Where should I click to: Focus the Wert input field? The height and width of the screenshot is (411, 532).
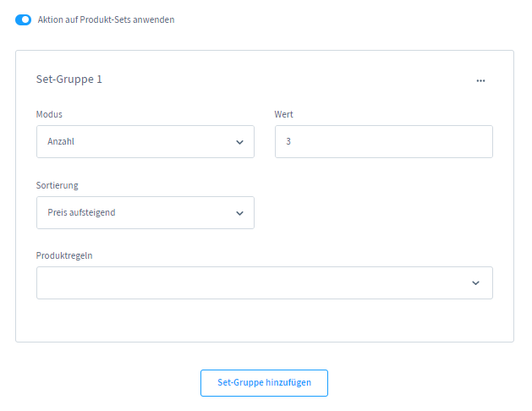coord(383,142)
